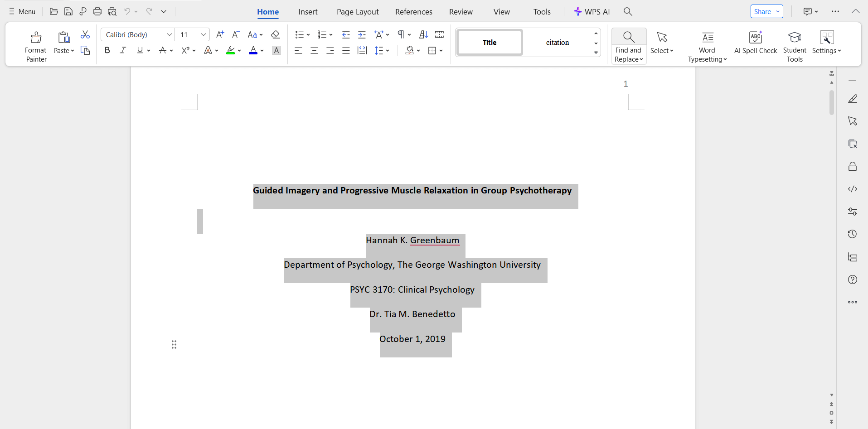Open the References ribbon tab
Image resolution: width=868 pixels, height=429 pixels.
click(413, 11)
